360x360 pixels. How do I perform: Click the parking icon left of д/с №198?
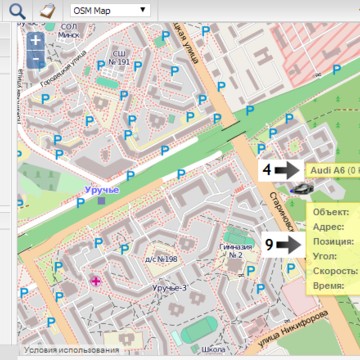click(124, 249)
